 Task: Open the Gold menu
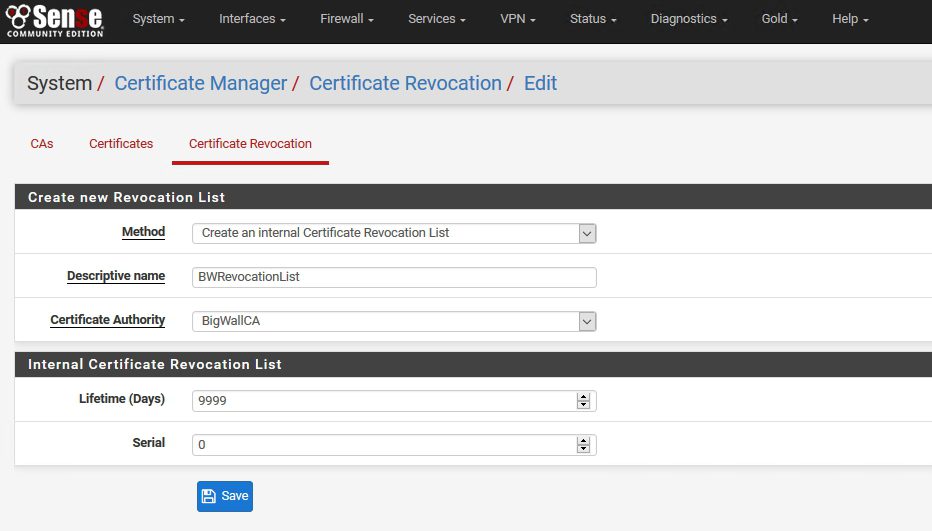click(779, 19)
